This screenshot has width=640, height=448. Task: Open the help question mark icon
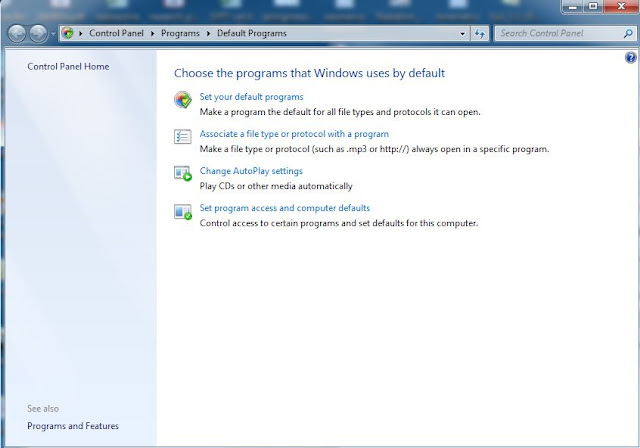[x=631, y=58]
